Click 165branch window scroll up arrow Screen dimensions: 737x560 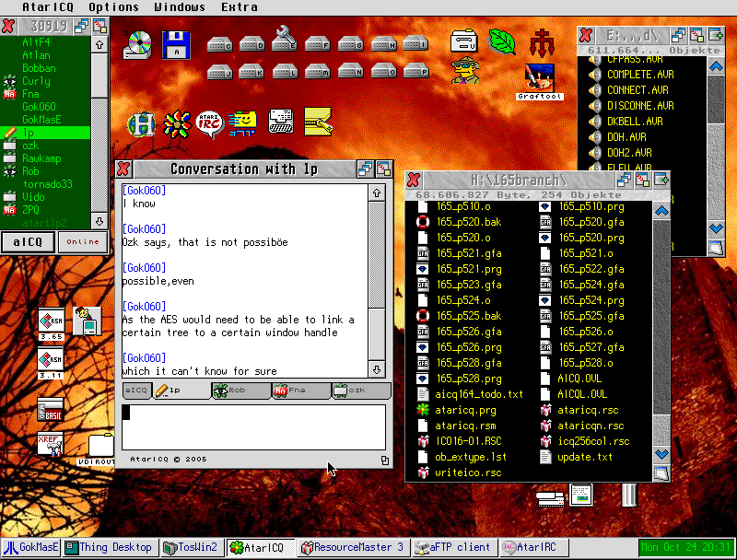pos(661,212)
